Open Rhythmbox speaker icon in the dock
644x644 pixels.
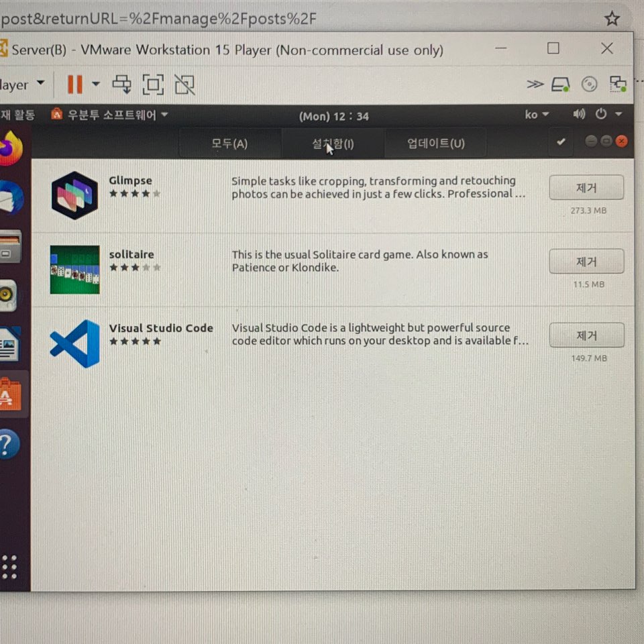[9, 295]
